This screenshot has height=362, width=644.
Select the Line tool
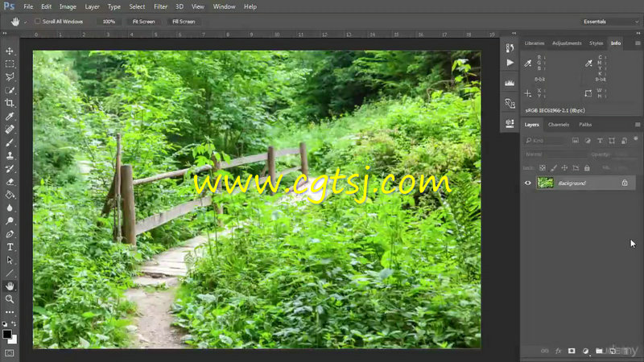[10, 274]
